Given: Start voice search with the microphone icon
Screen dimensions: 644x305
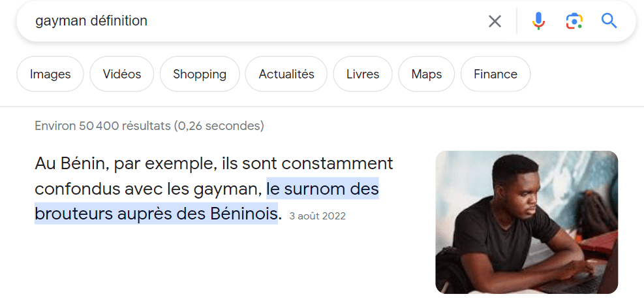Looking at the screenshot, I should tap(538, 21).
